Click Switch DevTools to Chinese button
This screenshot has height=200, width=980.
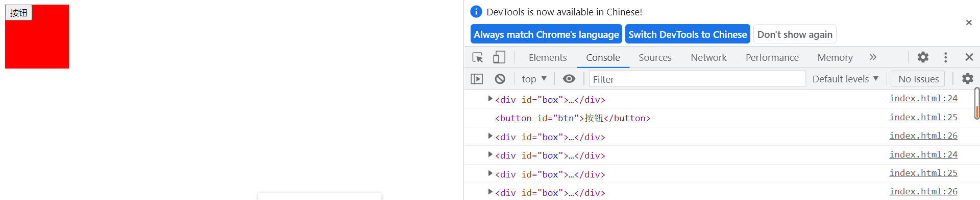pyautogui.click(x=688, y=34)
